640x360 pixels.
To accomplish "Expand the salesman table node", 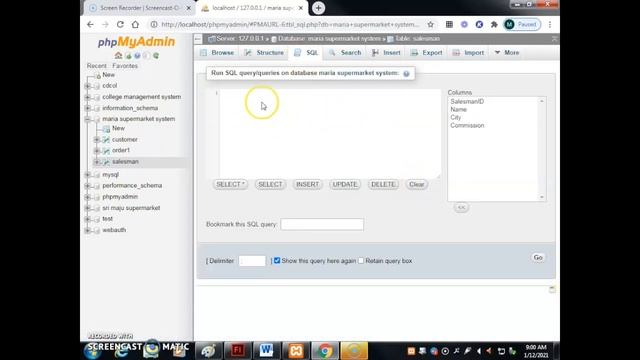I will (x=97, y=162).
